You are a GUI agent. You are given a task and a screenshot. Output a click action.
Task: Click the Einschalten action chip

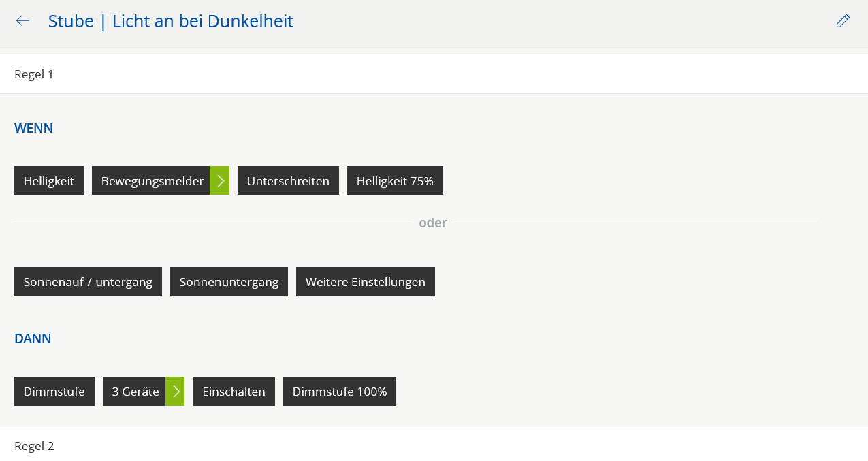234,392
